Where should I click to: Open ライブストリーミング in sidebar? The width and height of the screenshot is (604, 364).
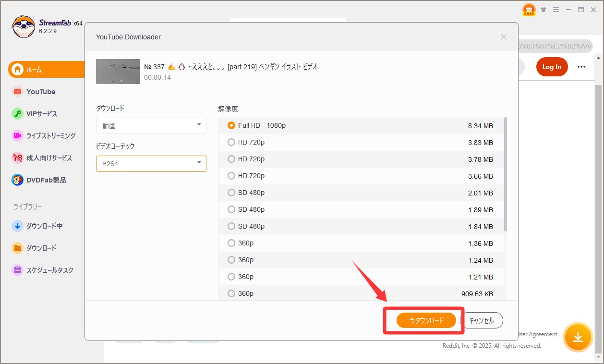pyautogui.click(x=51, y=135)
